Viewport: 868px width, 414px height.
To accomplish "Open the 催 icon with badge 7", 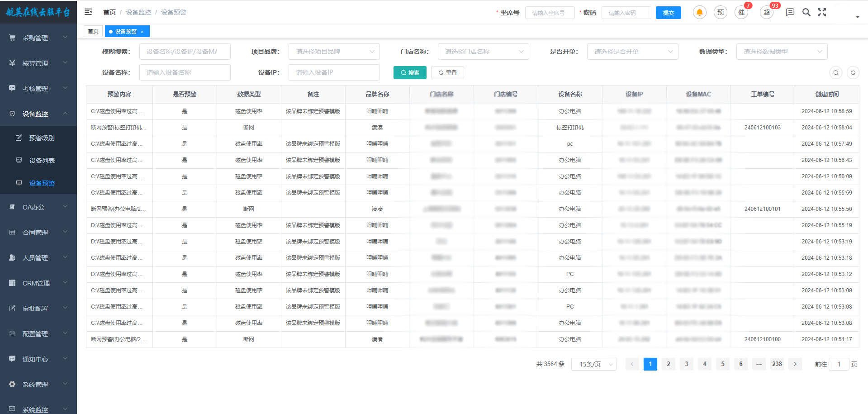I will tap(741, 12).
